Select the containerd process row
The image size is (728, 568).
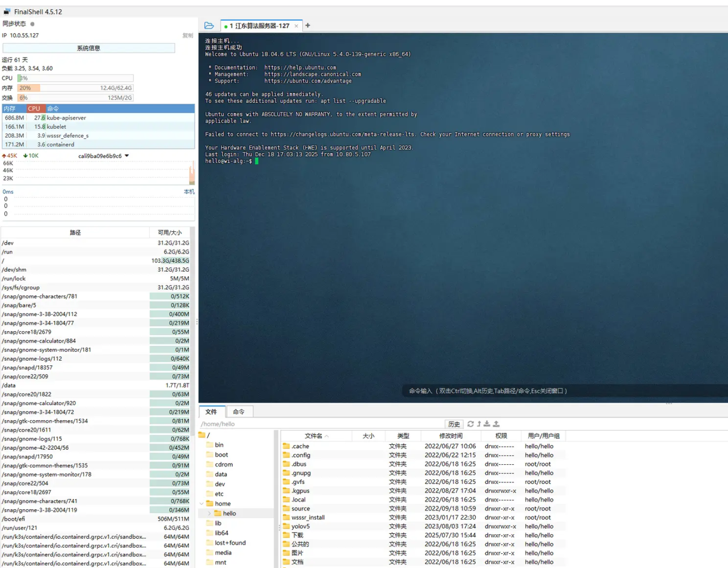point(98,145)
